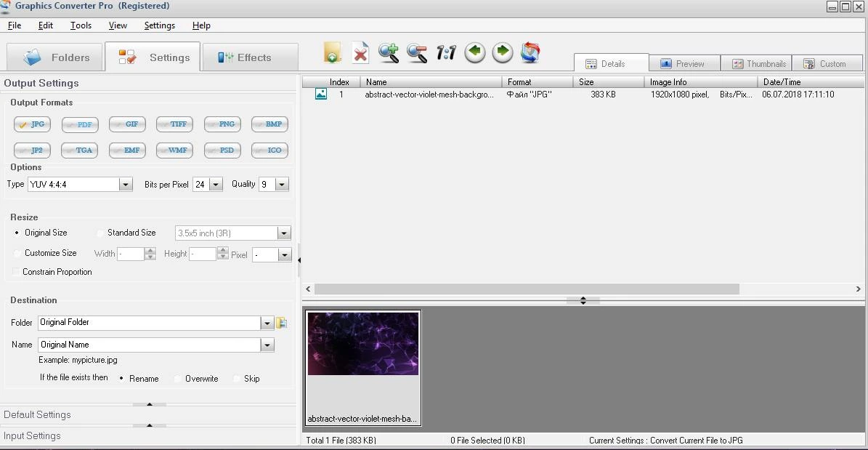Open the output Name dropdown
The image size is (868, 450).
pyautogui.click(x=267, y=345)
